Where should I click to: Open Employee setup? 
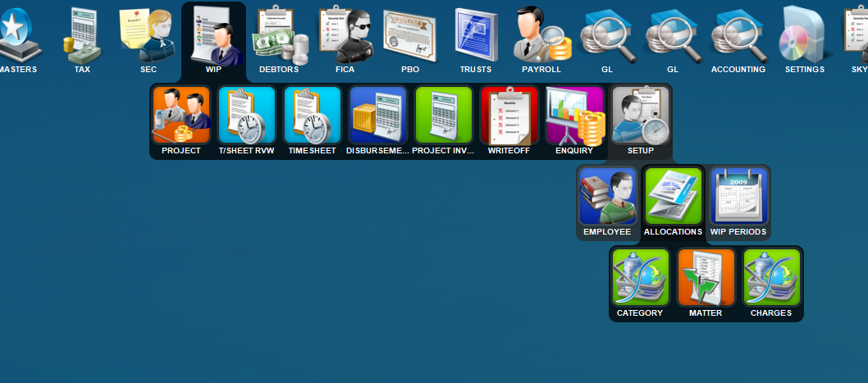pyautogui.click(x=607, y=197)
